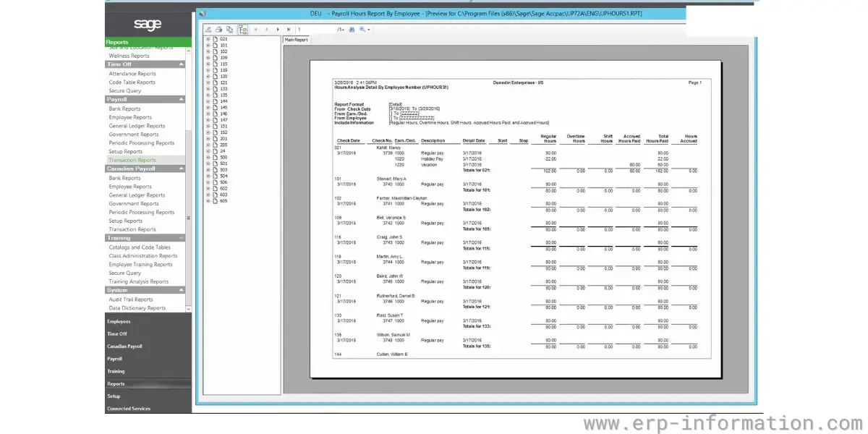Go to last page of report

coord(289,30)
